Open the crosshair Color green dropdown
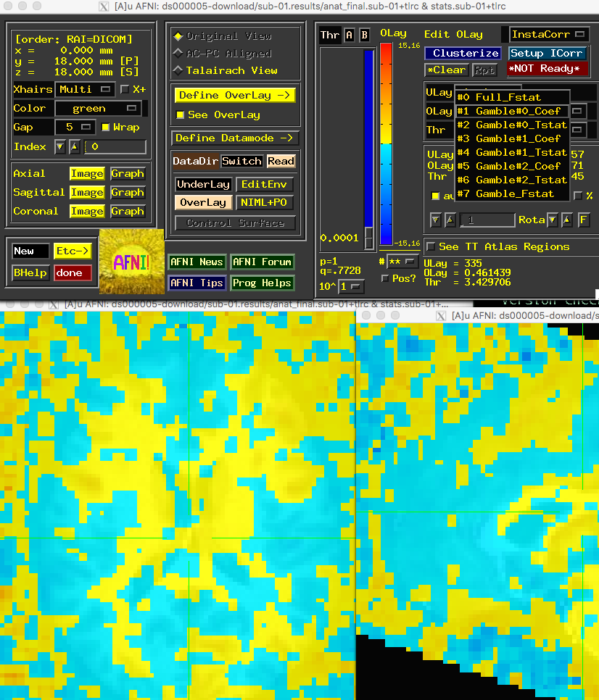599x700 pixels. tap(99, 108)
